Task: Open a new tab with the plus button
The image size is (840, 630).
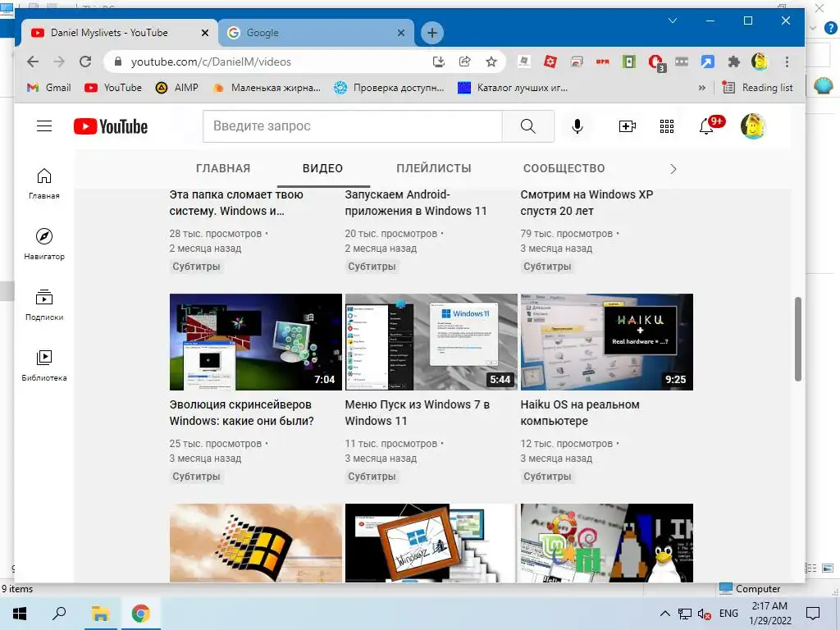Action: click(x=431, y=33)
